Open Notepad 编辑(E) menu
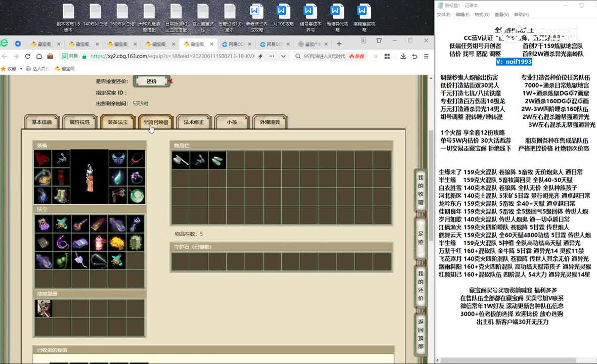Image resolution: width=597 pixels, height=364 pixels. point(462,15)
